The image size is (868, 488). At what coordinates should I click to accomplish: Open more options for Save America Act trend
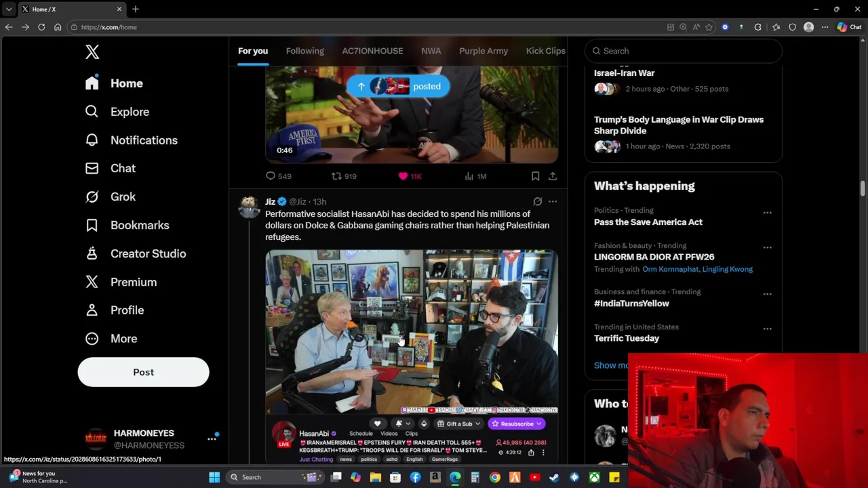tap(768, 213)
